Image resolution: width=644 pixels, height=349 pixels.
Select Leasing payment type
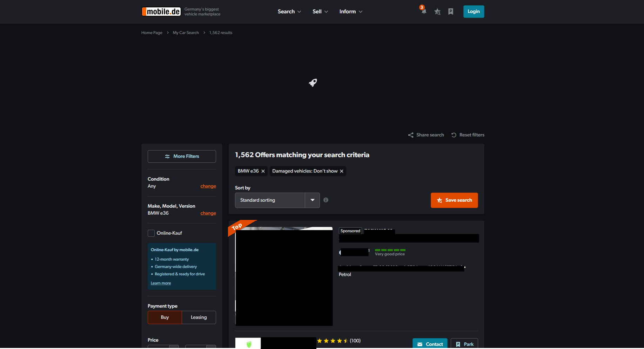(x=199, y=317)
